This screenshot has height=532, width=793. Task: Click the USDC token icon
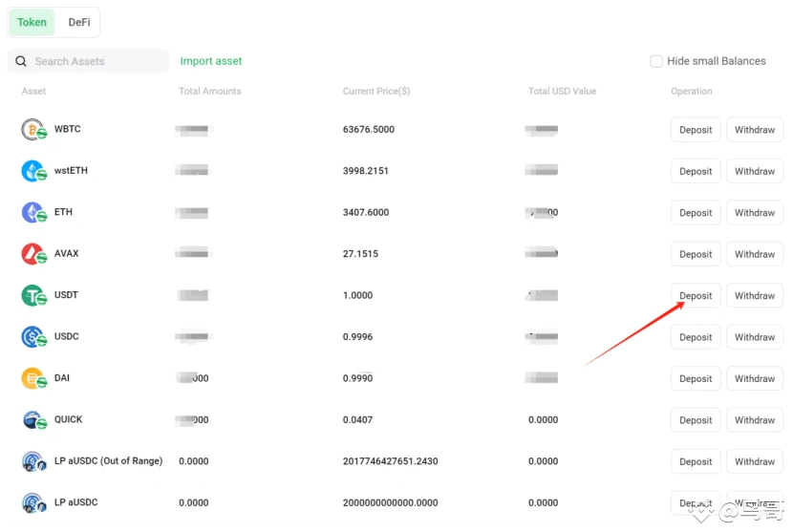pyautogui.click(x=33, y=336)
